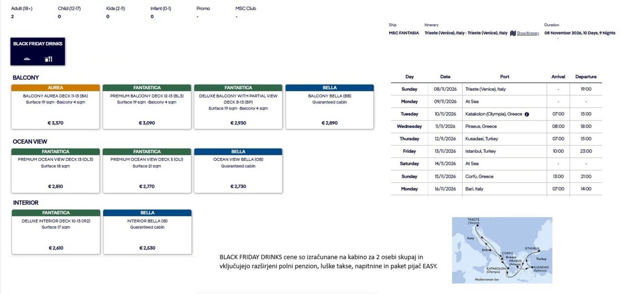The height and width of the screenshot is (294, 644).
Task: Pick Ocean View Bella (OB) cabin
Action: point(238,171)
